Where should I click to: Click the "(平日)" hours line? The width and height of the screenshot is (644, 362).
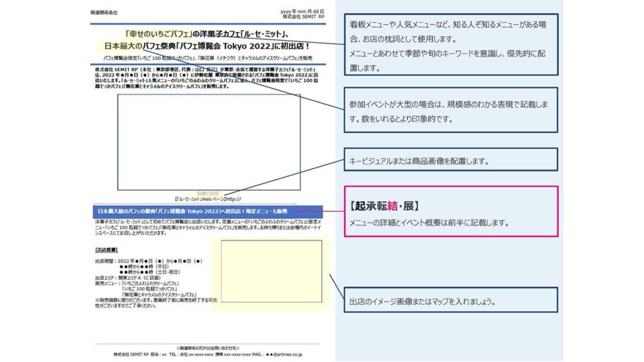pos(144,266)
